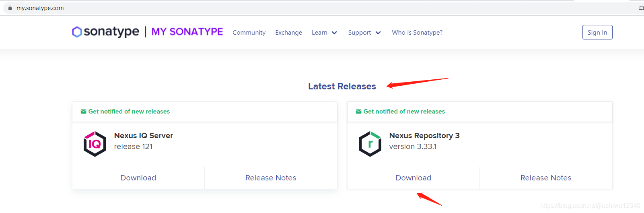Click the sonatype wordmark text
Screen dimensions: 644x213
111,32
